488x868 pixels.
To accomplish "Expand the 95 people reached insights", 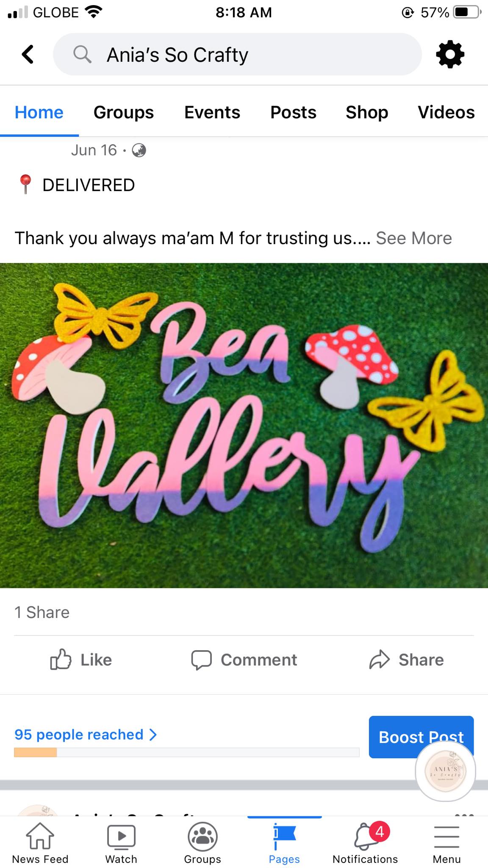I will (x=86, y=734).
